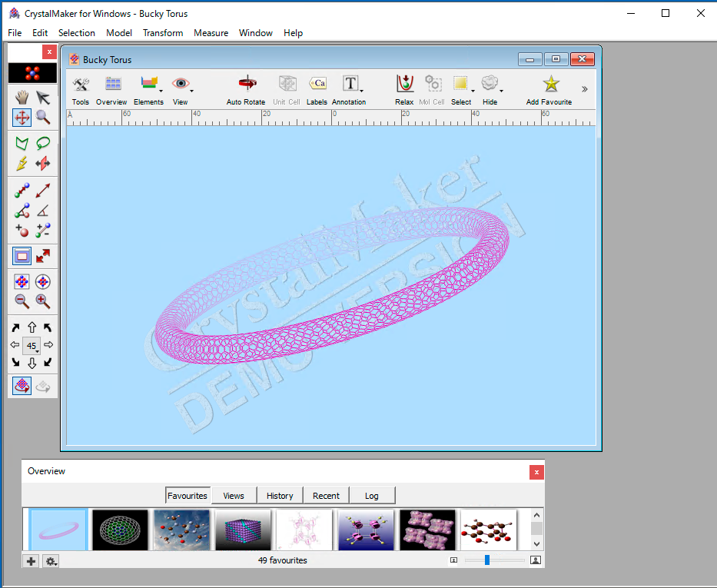Image resolution: width=717 pixels, height=588 pixels.
Task: Switch to the Log tab
Action: (x=372, y=496)
